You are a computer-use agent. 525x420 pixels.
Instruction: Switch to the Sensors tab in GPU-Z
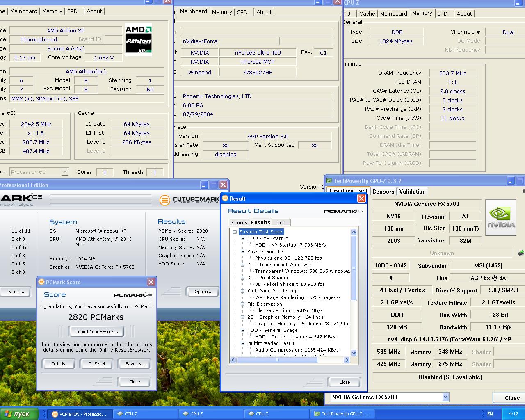383,192
